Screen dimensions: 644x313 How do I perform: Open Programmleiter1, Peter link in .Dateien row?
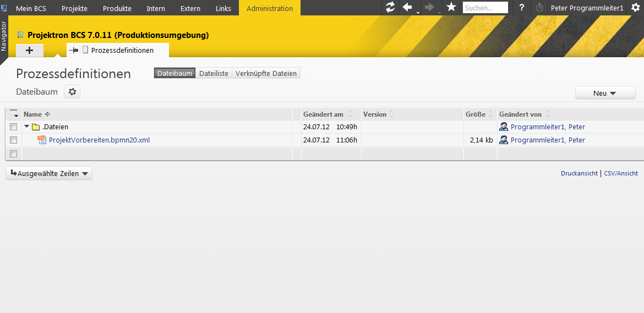click(548, 127)
